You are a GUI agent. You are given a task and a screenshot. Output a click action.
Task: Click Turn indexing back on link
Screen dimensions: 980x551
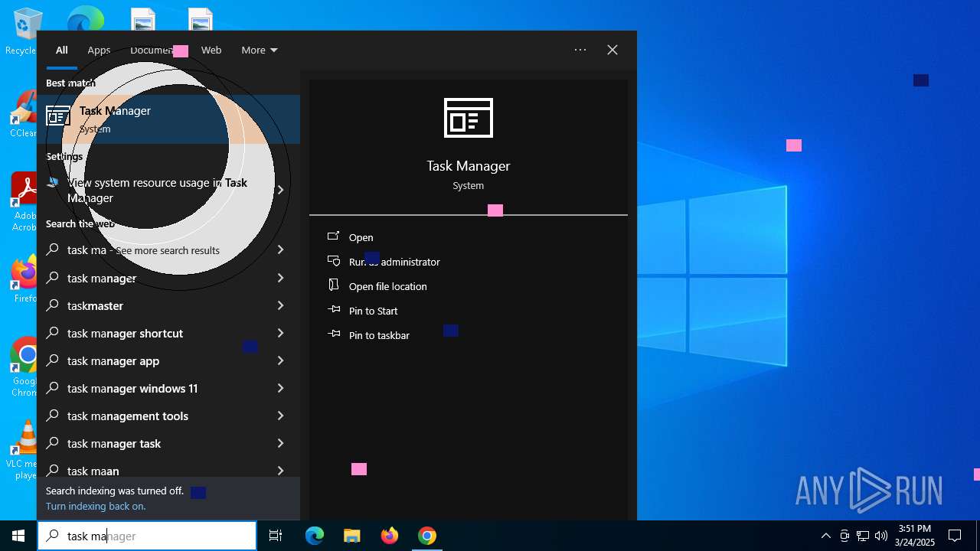(96, 506)
